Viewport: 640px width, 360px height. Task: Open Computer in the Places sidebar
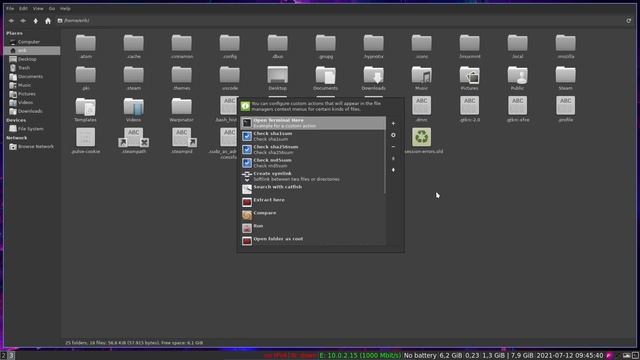pyautogui.click(x=32, y=42)
